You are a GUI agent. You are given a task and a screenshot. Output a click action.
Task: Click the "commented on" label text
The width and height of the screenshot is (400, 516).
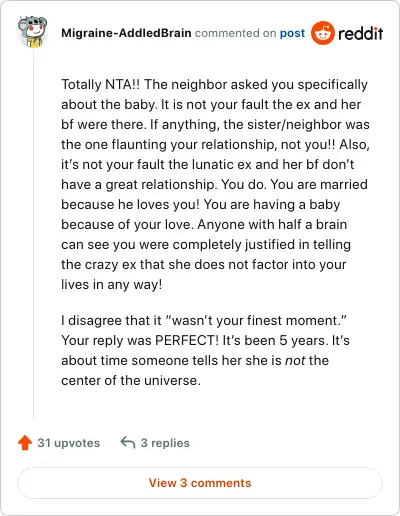tap(235, 33)
